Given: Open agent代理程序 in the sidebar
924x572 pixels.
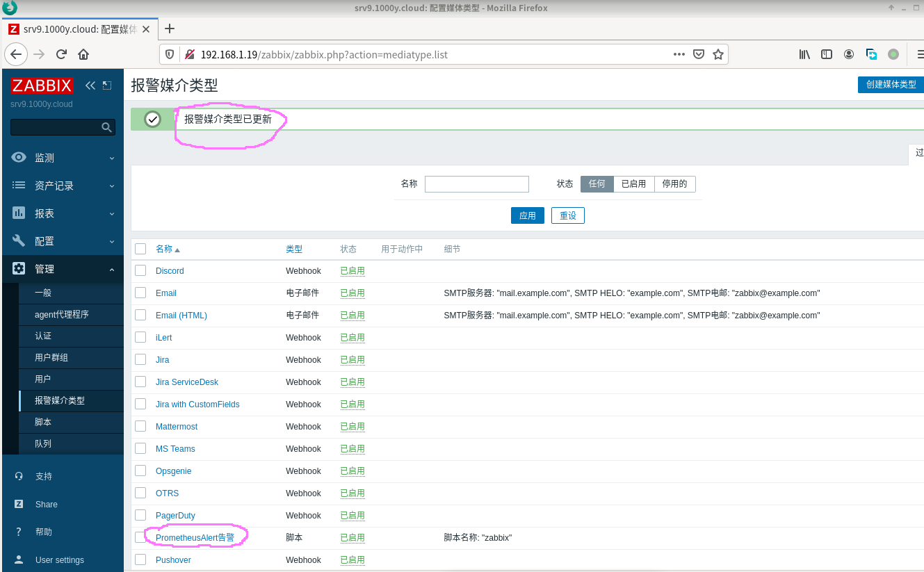Looking at the screenshot, I should (x=72, y=314).
